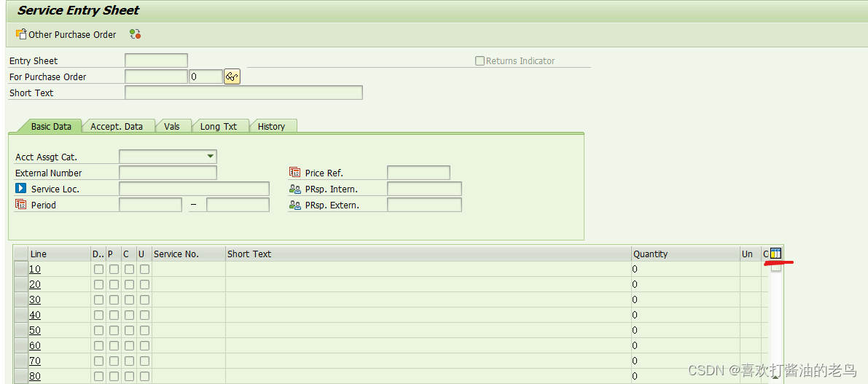Click the For Purchase Order number field
Viewport: 868px width, 384px height.
[x=156, y=77]
